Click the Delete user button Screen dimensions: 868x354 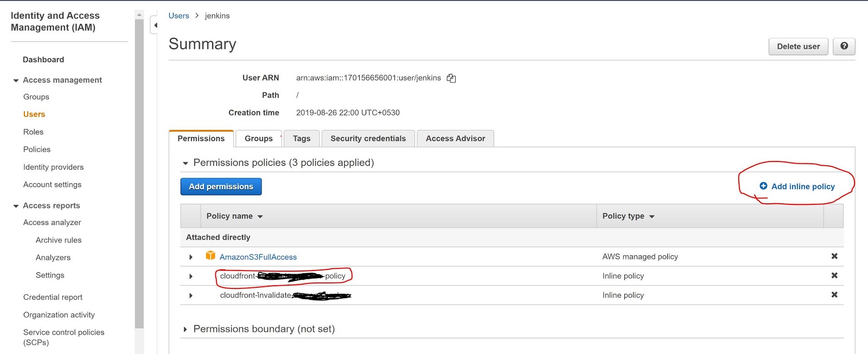pyautogui.click(x=798, y=46)
